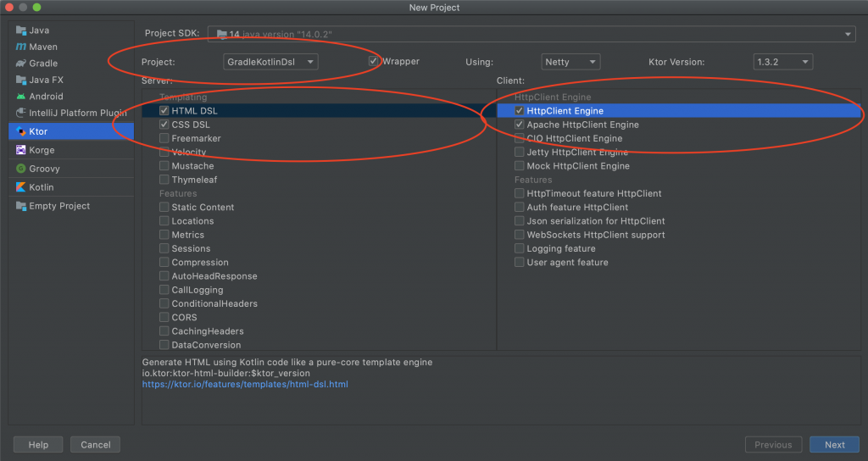Viewport: 868px width, 461px height.
Task: Enable Mock HttpClient Engine
Action: (x=520, y=165)
